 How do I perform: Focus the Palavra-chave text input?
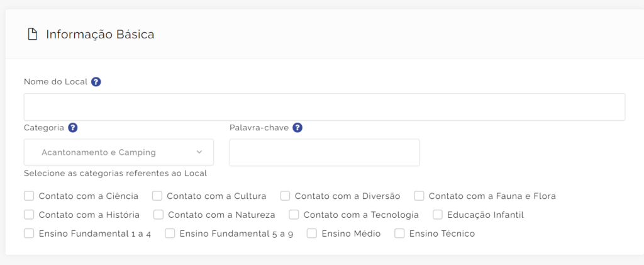click(325, 152)
